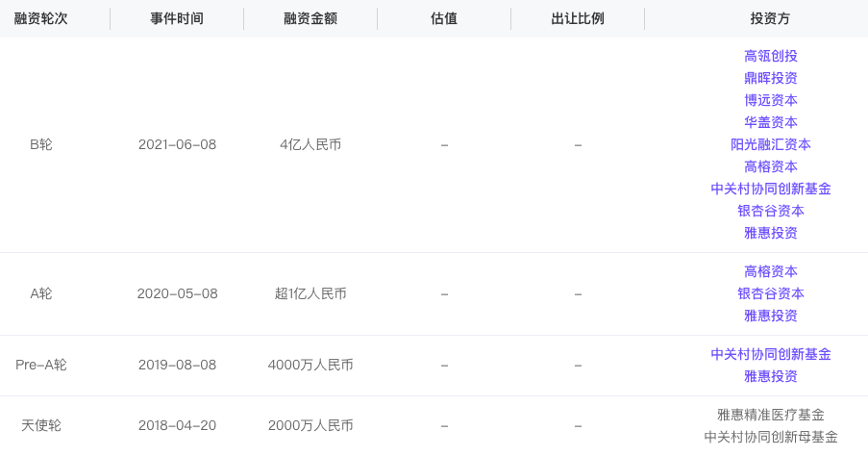This screenshot has width=868, height=456.
Task: Open 高榕资本 link in A轮 row
Action: 770,271
